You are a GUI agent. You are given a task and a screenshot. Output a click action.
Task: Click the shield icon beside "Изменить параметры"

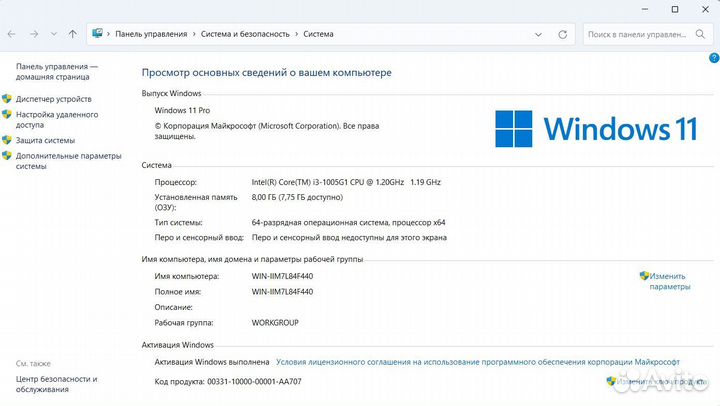[x=644, y=276]
